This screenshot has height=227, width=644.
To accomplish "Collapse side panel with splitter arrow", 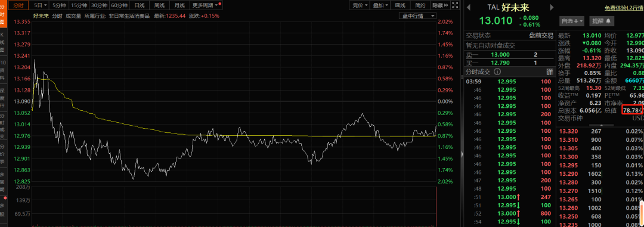I will [463, 154].
